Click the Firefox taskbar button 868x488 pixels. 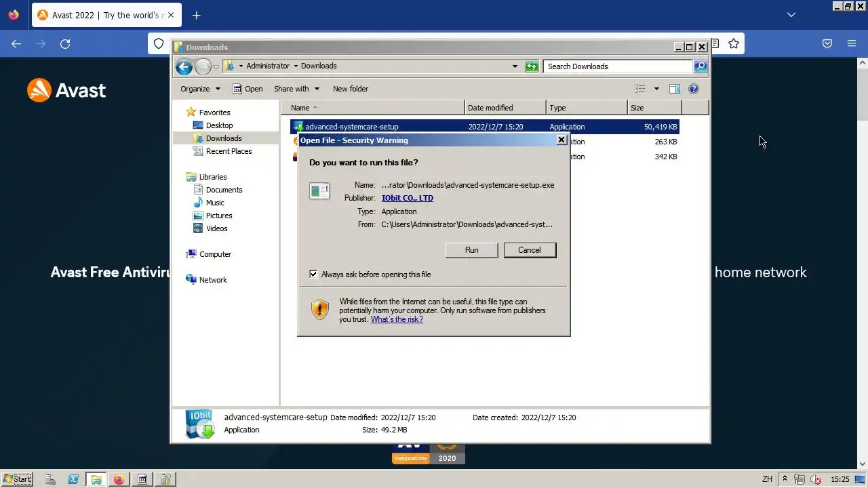point(119,479)
